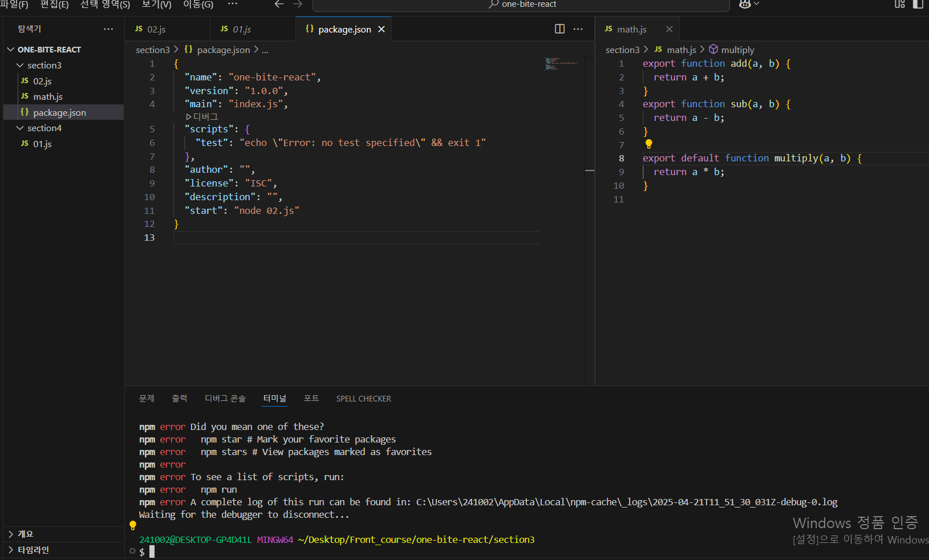Expand the Outline (개요) section

point(63,534)
